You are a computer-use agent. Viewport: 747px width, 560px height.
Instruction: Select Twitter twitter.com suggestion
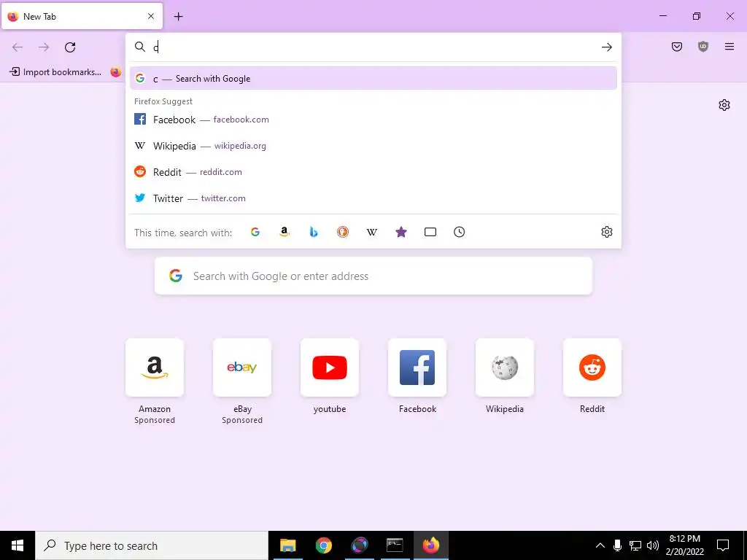[x=373, y=198]
